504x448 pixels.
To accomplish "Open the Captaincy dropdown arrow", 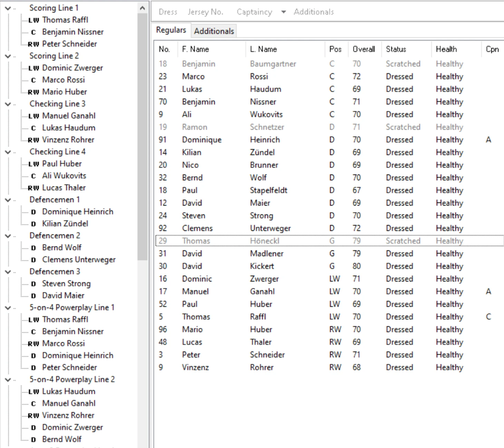I will coord(283,12).
